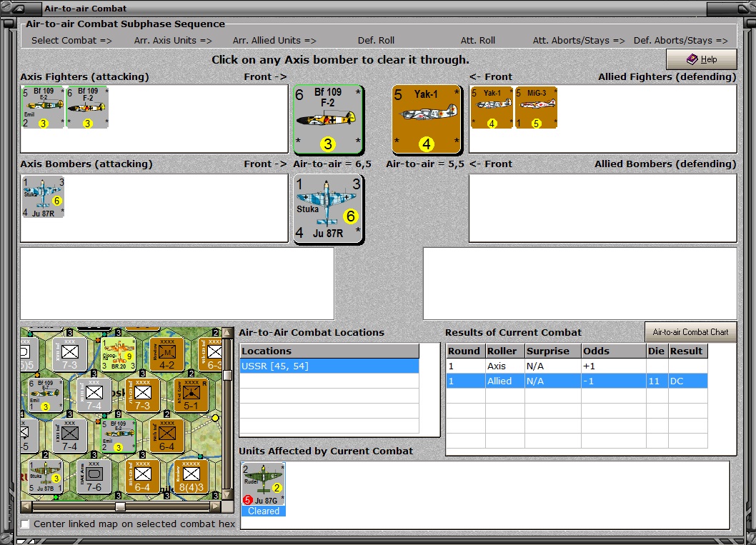Click the DC result cell
756x545 pixels.
coord(687,381)
